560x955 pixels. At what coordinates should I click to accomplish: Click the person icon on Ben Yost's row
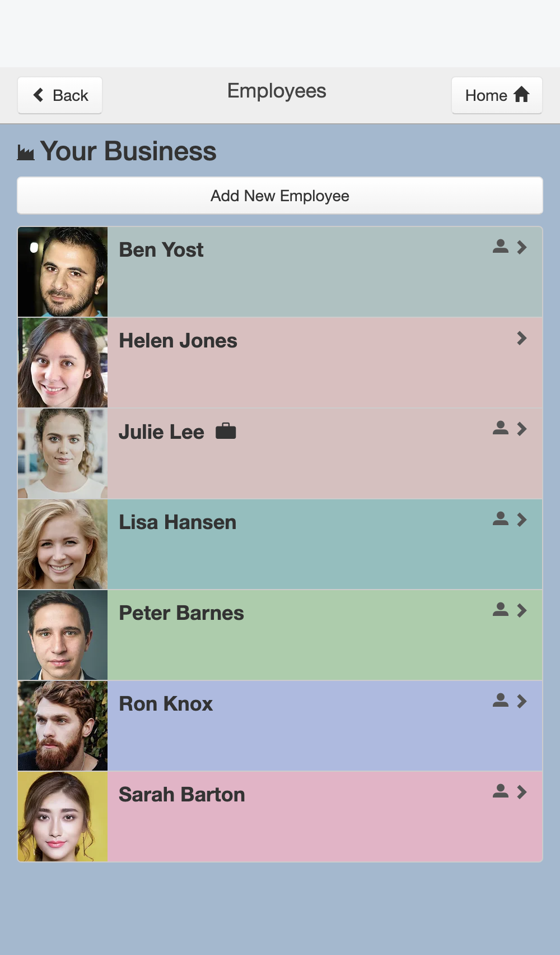[x=501, y=247]
